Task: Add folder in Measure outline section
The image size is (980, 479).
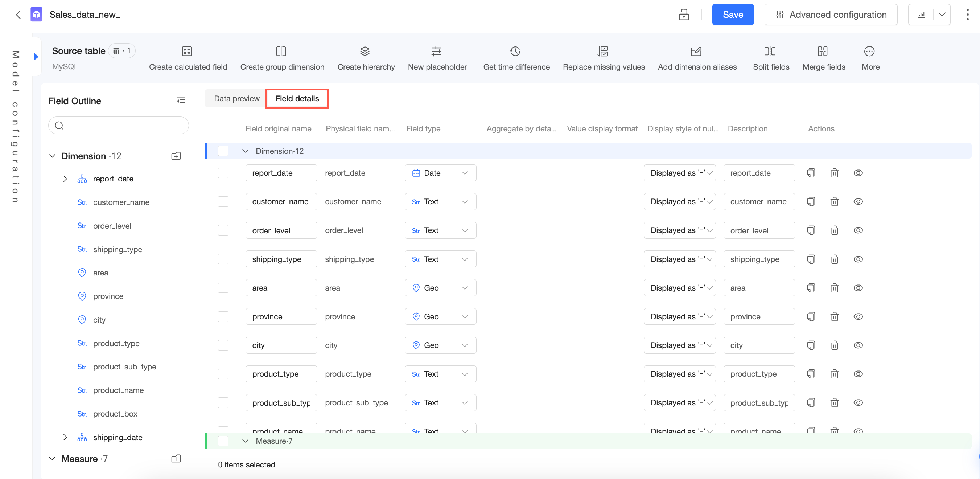Action: [176, 458]
